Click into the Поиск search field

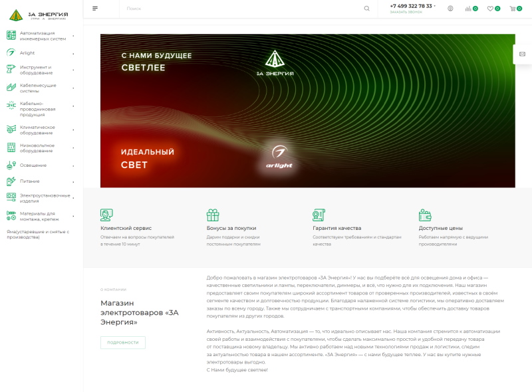click(239, 9)
